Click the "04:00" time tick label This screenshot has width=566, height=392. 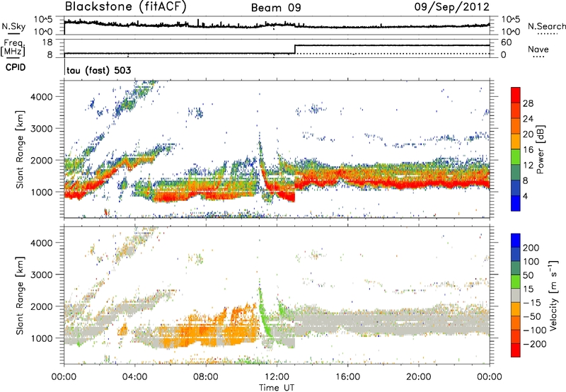click(x=134, y=377)
